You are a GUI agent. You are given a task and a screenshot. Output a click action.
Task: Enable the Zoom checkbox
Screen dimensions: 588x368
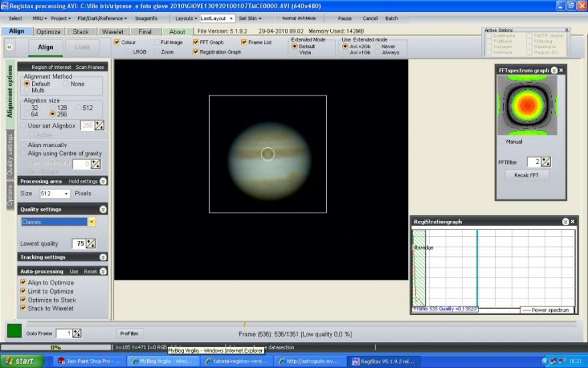156,52
